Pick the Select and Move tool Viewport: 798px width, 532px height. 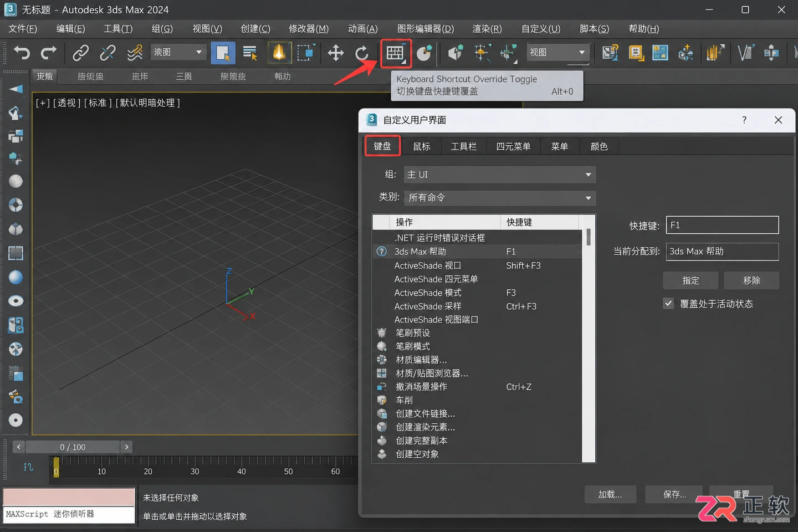[x=335, y=53]
